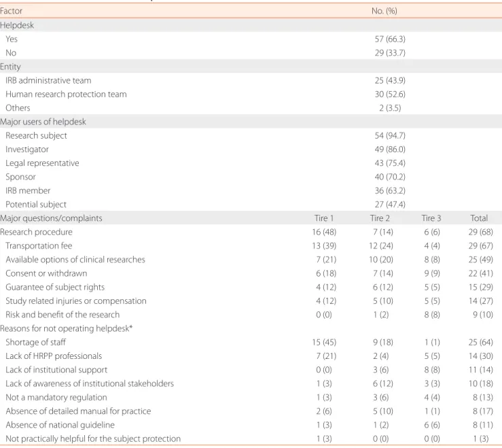Click the Tire 3 value '9 (9)'
This screenshot has width=502, height=448.
point(432,273)
